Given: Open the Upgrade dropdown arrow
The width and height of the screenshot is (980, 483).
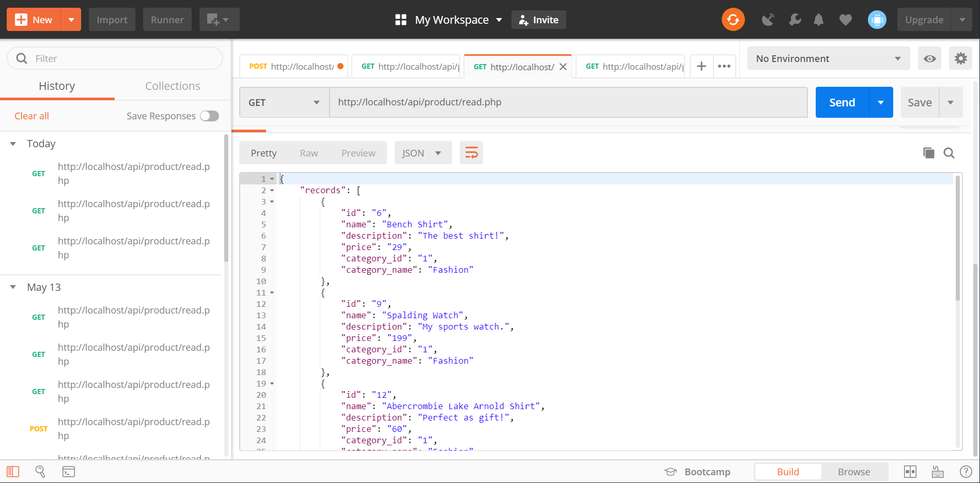Looking at the screenshot, I should pos(962,20).
